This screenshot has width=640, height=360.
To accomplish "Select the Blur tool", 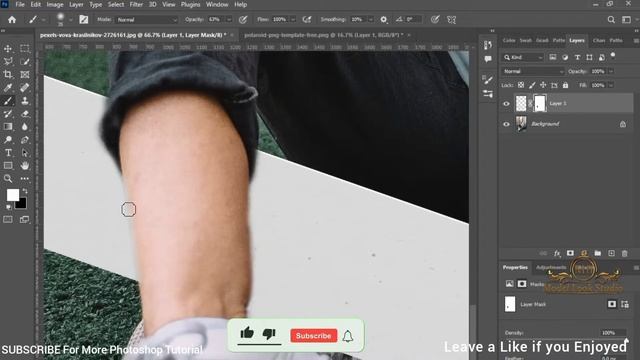I will pyautogui.click(x=25, y=127).
